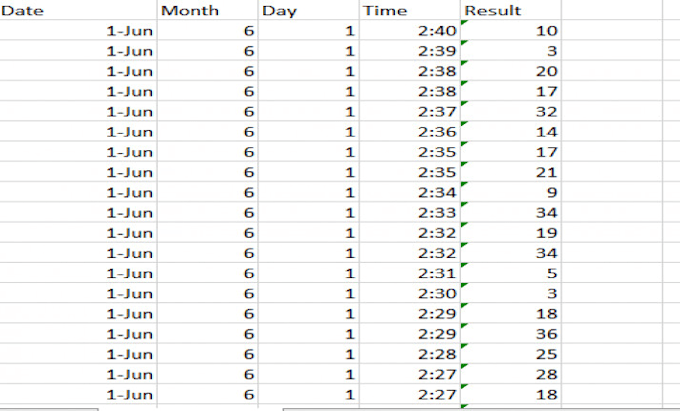Click the Result cell with value 9
The height and width of the screenshot is (411, 680).
[x=511, y=192]
